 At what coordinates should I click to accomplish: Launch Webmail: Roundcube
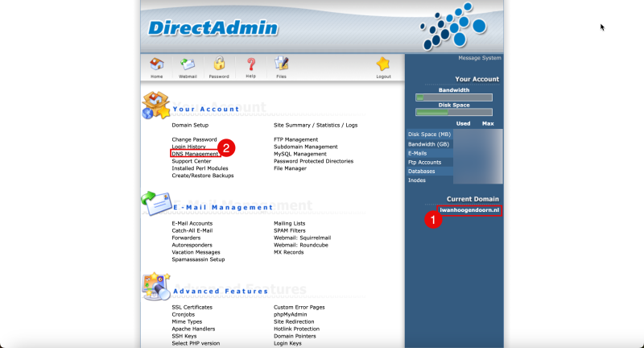pyautogui.click(x=300, y=245)
